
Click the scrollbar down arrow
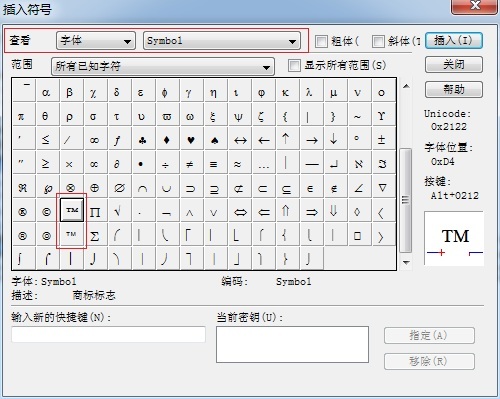click(406, 263)
